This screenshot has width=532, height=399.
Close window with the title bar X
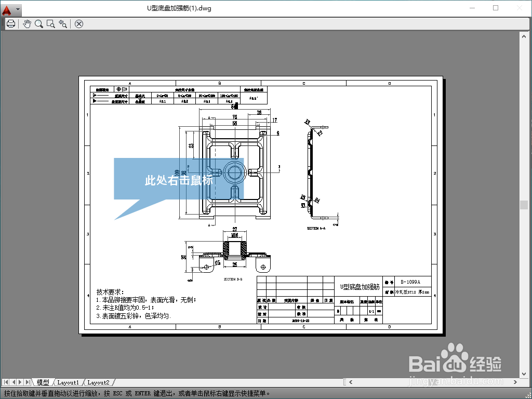520,8
